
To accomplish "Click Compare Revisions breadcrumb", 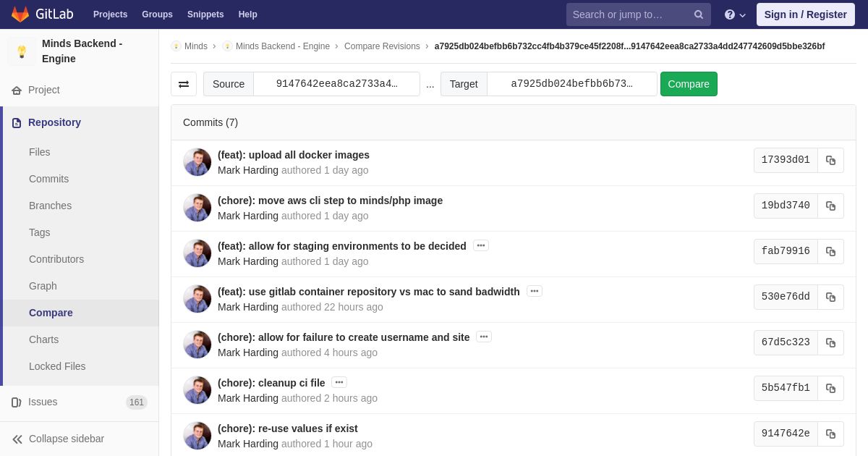I will tap(382, 46).
